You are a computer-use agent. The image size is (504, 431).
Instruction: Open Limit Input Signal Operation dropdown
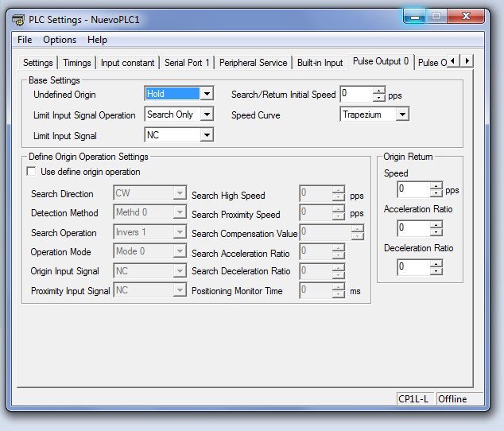pyautogui.click(x=207, y=115)
